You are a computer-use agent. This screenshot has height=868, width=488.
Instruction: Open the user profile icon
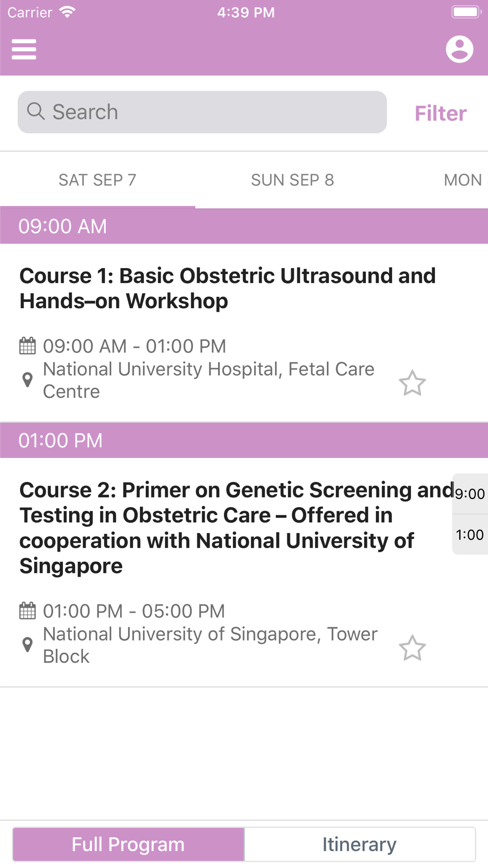pos(459,49)
